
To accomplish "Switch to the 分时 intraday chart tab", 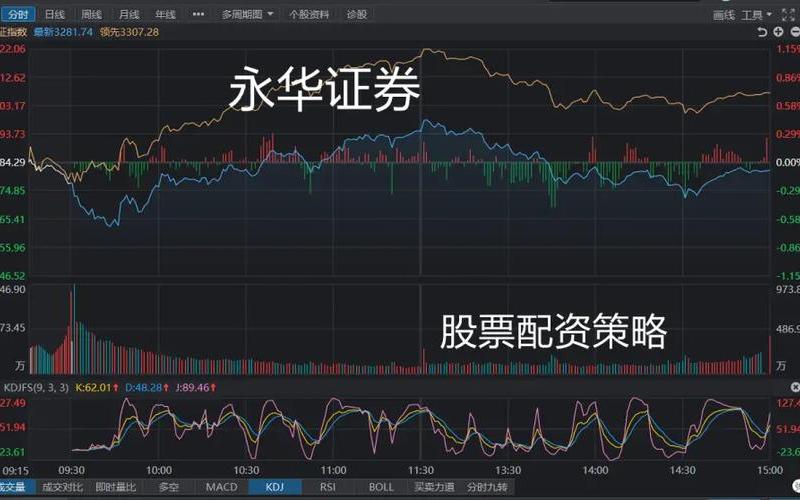I will point(18,14).
